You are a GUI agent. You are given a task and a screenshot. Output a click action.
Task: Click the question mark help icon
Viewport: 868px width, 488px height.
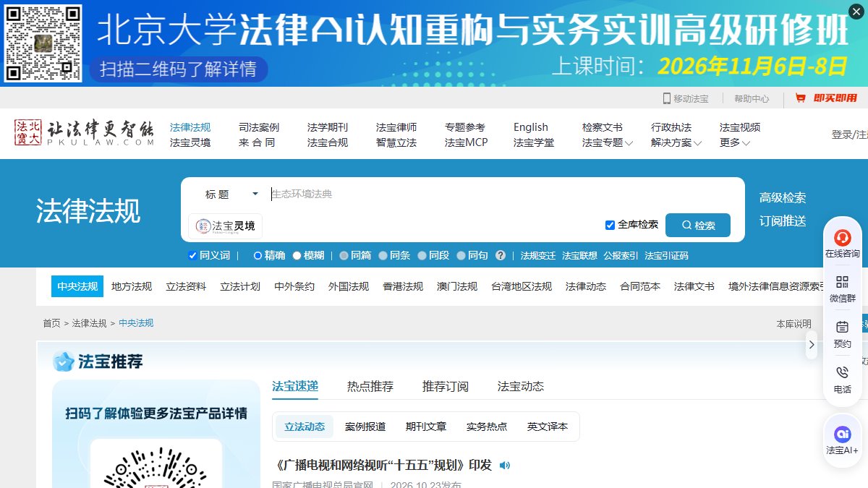(501, 255)
